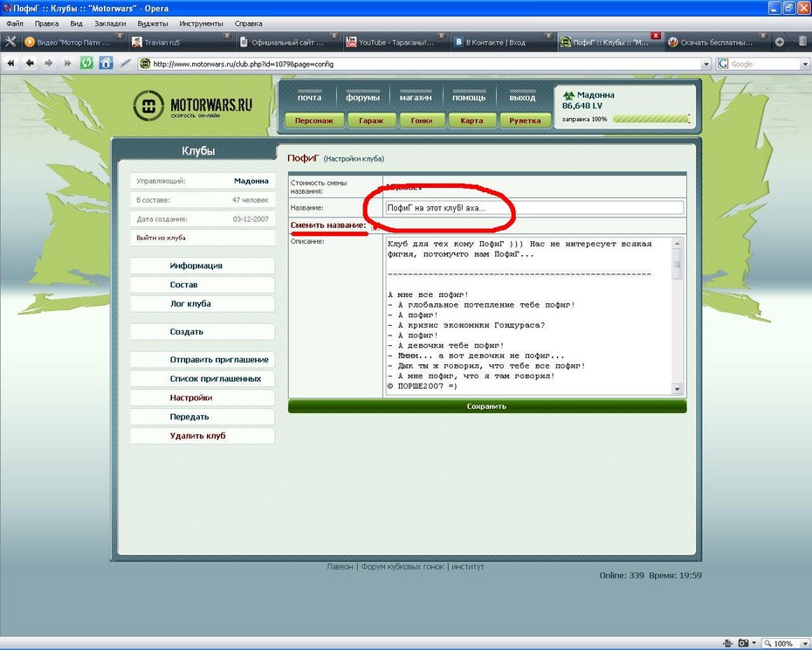Click the green reload page button
Screen dimensions: 812x650
pos(86,63)
